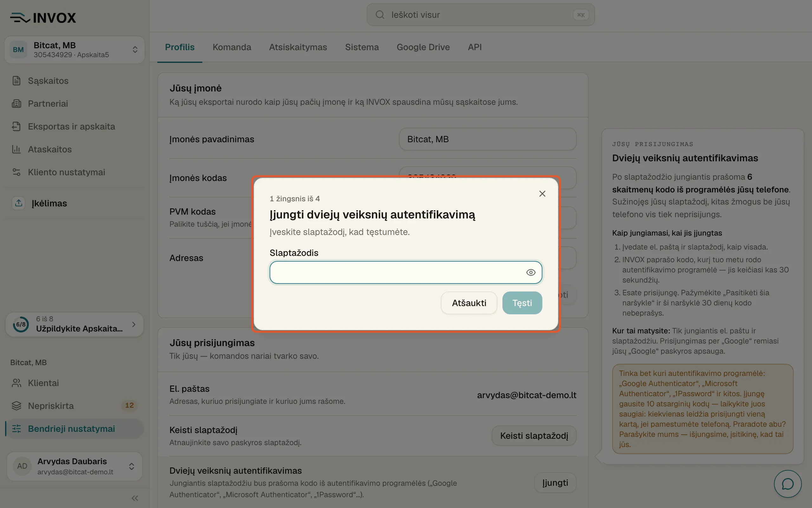Open Kliento nustatymai
The width and height of the screenshot is (812, 508).
point(75,172)
